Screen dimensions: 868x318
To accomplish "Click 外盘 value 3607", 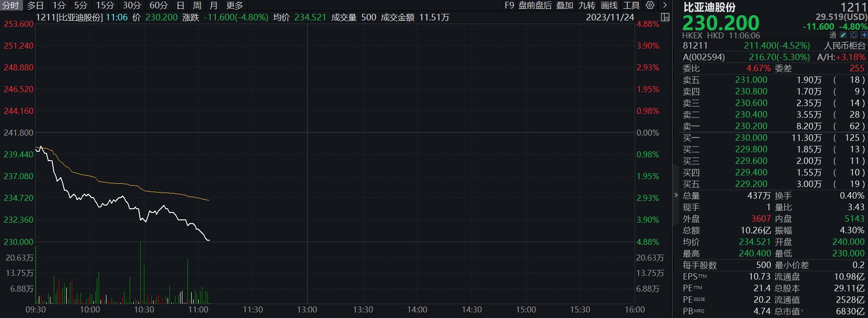I will (761, 219).
